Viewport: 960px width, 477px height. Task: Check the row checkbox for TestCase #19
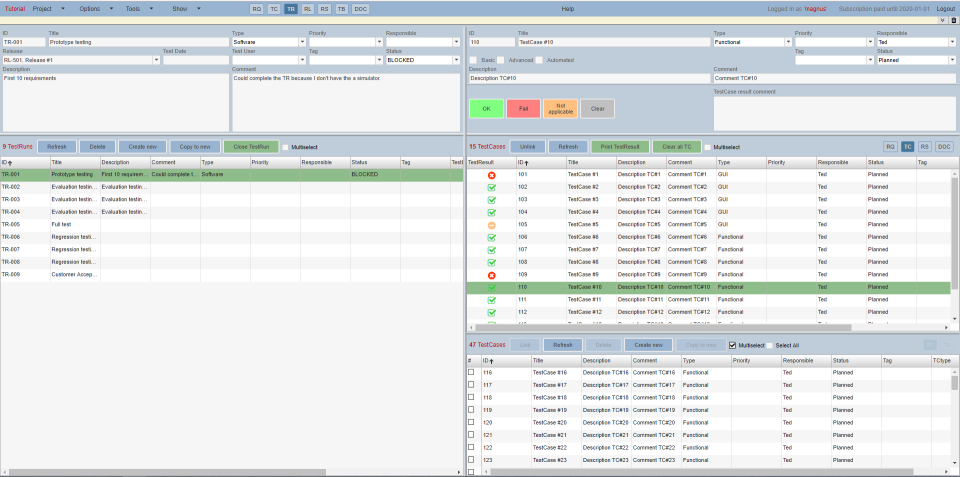click(x=471, y=410)
